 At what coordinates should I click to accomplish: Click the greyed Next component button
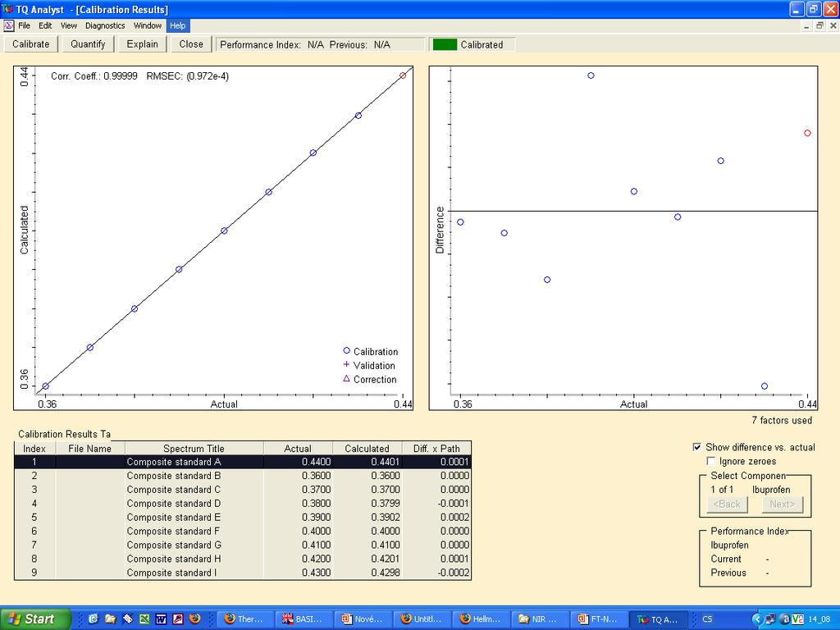(782, 504)
